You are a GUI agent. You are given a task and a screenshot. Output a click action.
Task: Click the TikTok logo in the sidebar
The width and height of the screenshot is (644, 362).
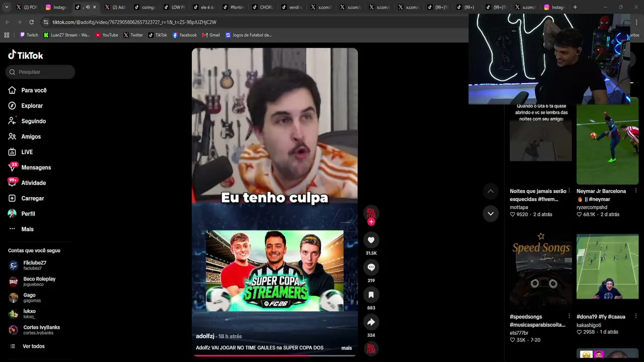[26, 55]
